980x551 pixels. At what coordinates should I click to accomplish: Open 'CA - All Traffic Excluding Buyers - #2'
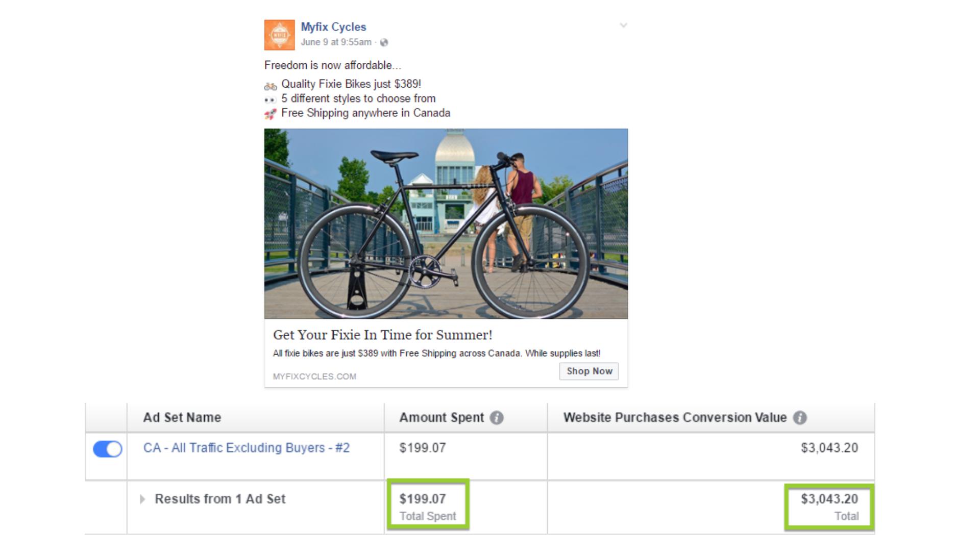[247, 448]
